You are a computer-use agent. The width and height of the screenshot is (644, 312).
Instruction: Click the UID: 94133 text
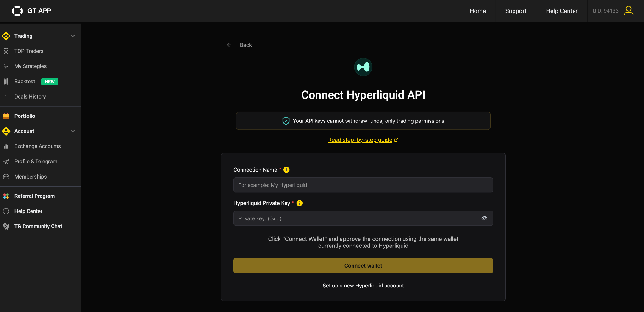605,11
